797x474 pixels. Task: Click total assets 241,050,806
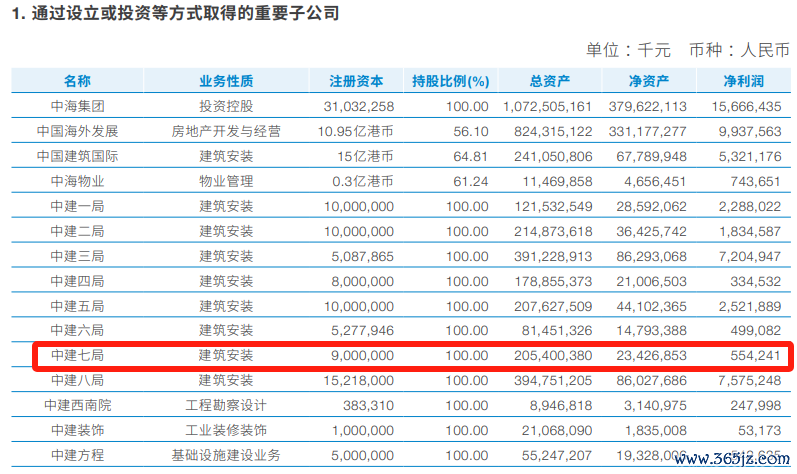tap(553, 156)
